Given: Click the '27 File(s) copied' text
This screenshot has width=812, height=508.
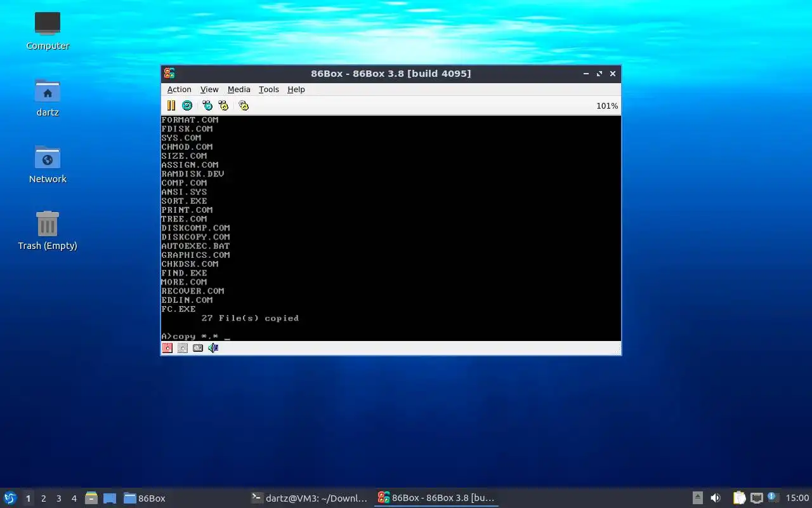Looking at the screenshot, I should click(x=250, y=318).
